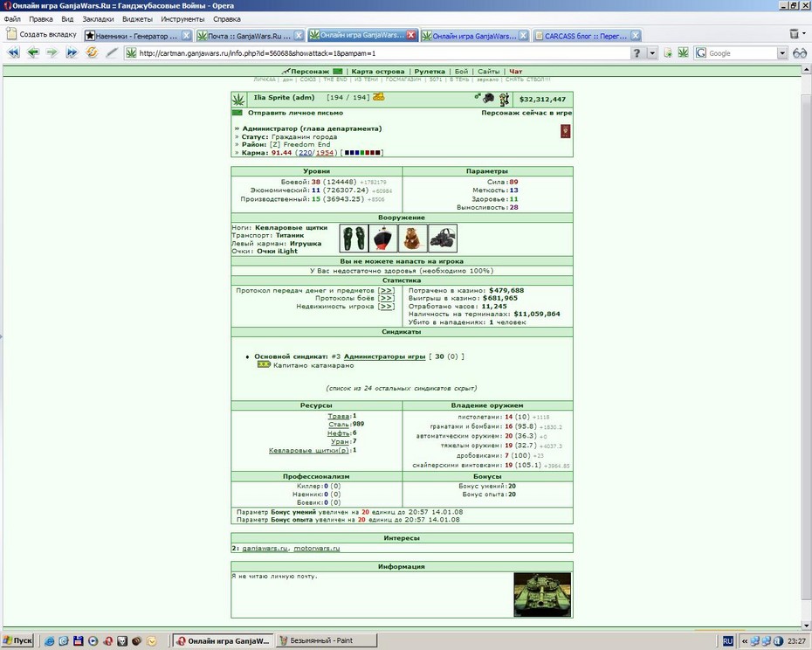Click the rewind navigation button
The height and width of the screenshot is (650, 812).
tap(13, 52)
